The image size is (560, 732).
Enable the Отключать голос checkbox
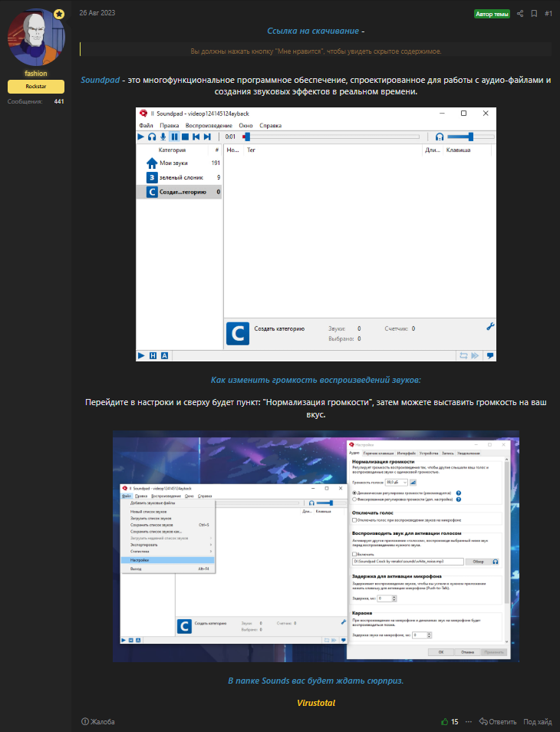click(354, 520)
